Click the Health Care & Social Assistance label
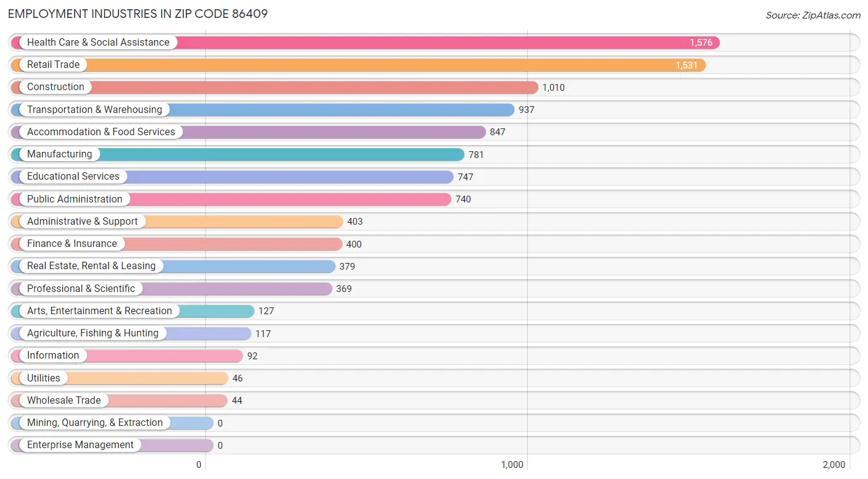 tap(98, 43)
